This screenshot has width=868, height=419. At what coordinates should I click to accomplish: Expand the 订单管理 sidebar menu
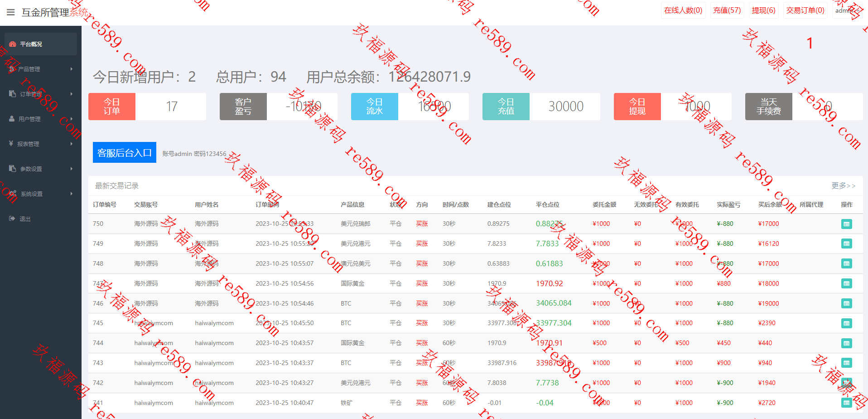pyautogui.click(x=41, y=94)
